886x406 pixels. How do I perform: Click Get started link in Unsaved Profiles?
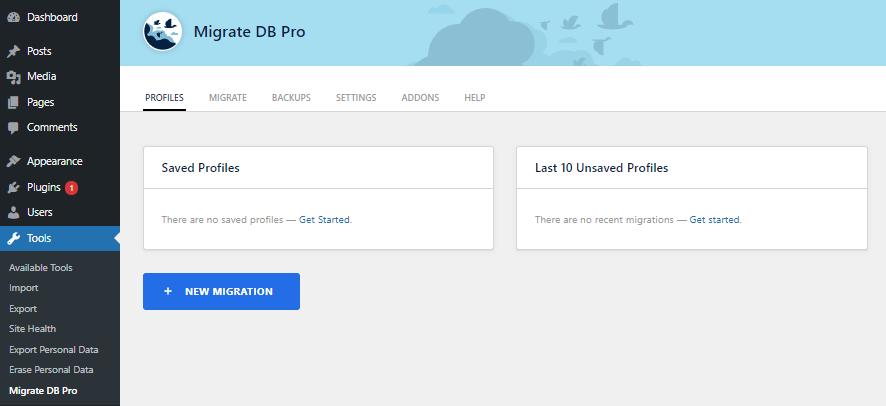[x=714, y=220]
